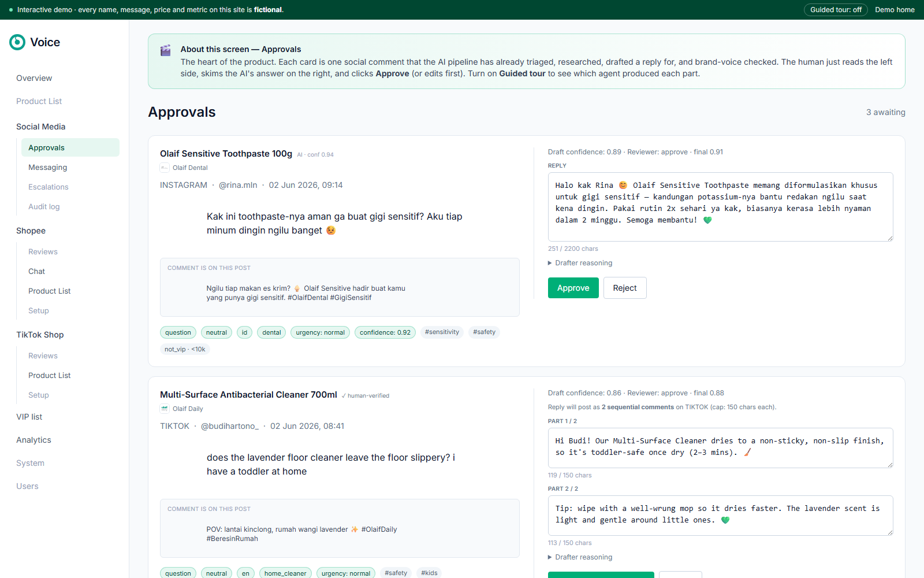This screenshot has height=578, width=924.
Task: Open TikTok Shop Setup
Action: (38, 395)
